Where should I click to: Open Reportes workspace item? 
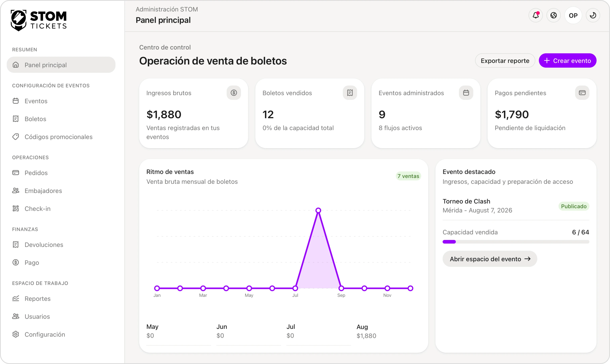[61, 298]
